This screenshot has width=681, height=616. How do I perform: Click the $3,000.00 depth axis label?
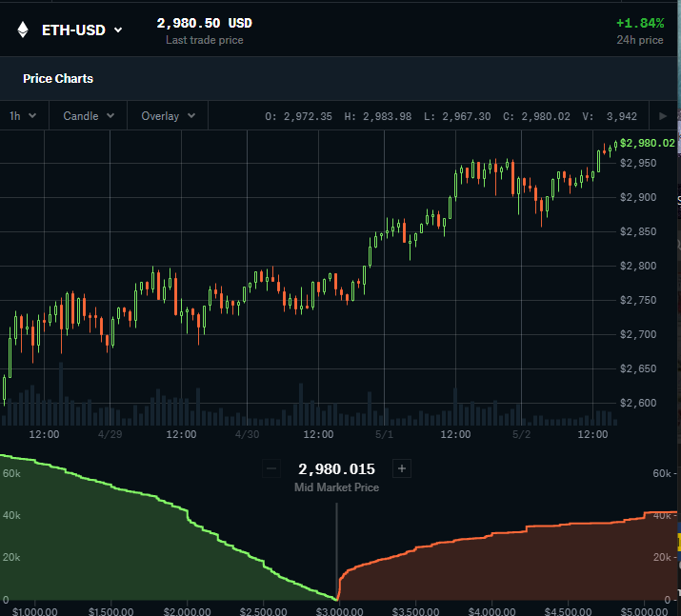point(339,611)
